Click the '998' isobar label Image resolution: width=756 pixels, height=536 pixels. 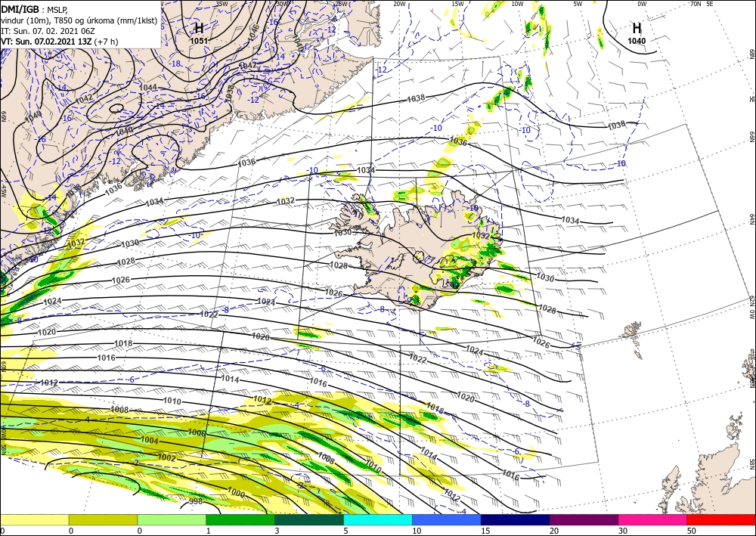click(x=195, y=501)
